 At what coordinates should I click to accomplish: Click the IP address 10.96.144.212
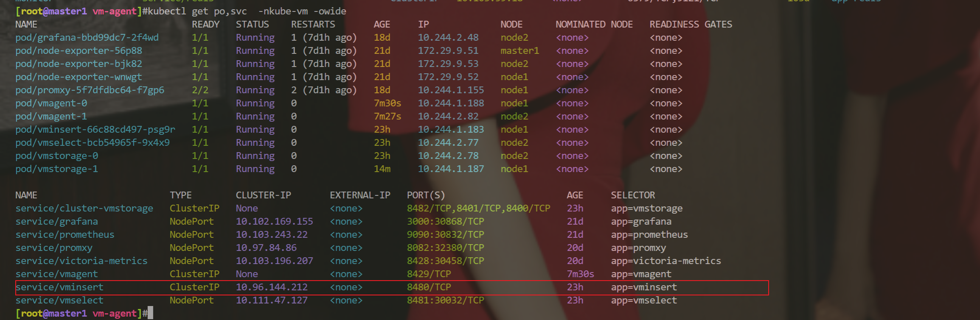click(x=272, y=287)
